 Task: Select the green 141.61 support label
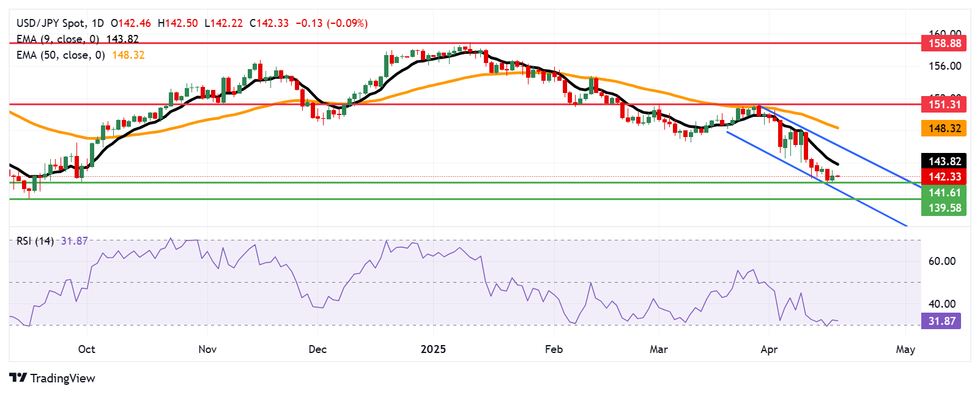click(944, 193)
